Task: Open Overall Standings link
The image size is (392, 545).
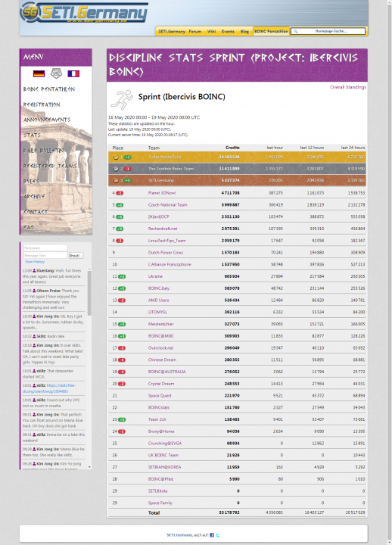Action: (348, 87)
